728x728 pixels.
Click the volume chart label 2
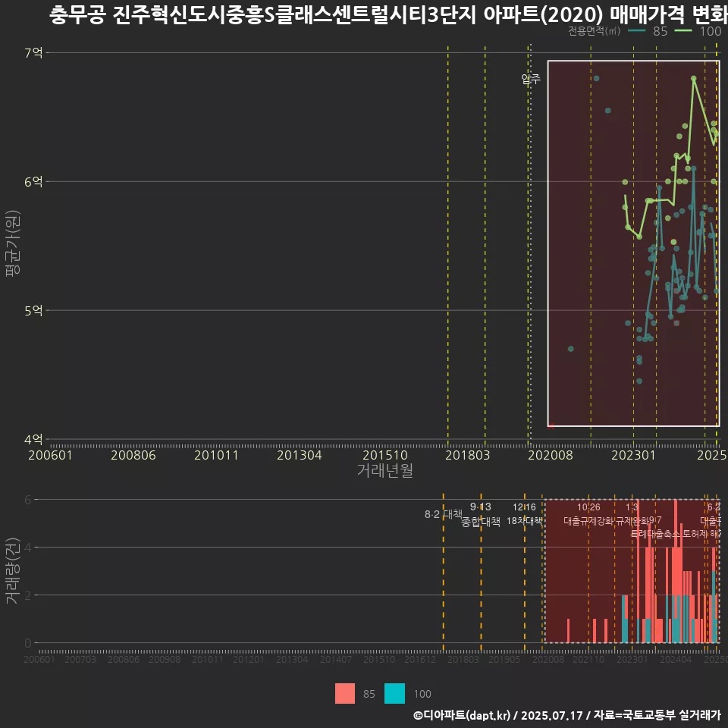(x=28, y=595)
